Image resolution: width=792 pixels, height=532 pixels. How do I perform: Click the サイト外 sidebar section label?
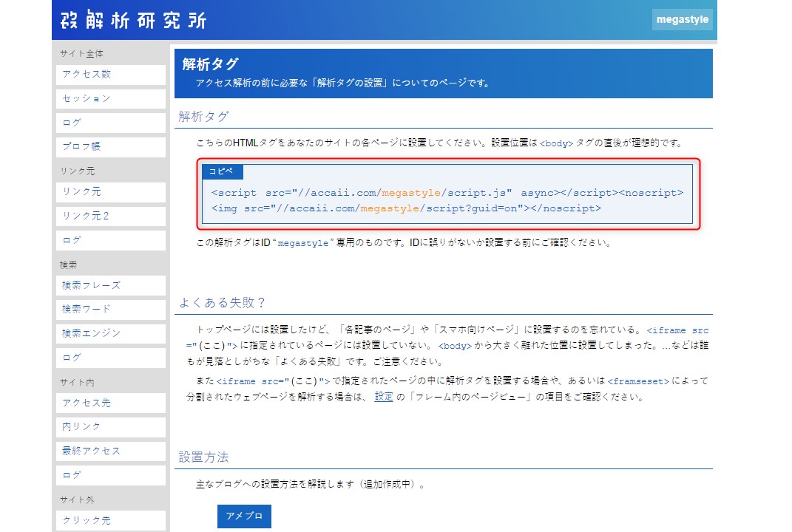(x=77, y=499)
